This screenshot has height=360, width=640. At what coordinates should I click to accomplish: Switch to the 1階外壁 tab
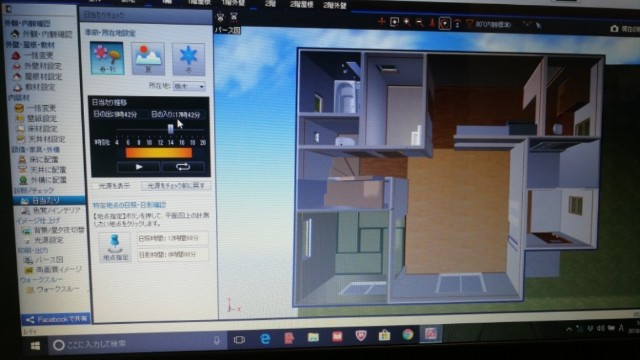click(x=233, y=3)
